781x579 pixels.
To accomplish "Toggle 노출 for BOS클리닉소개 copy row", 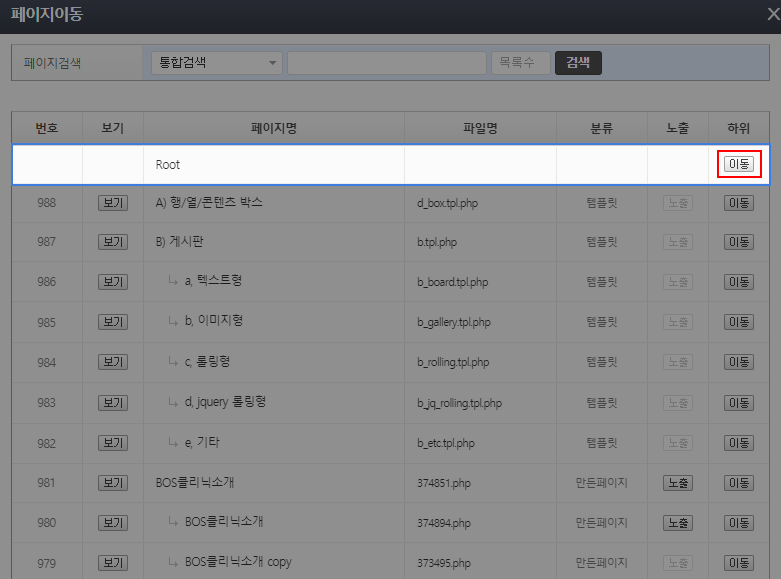I will click(x=677, y=563).
